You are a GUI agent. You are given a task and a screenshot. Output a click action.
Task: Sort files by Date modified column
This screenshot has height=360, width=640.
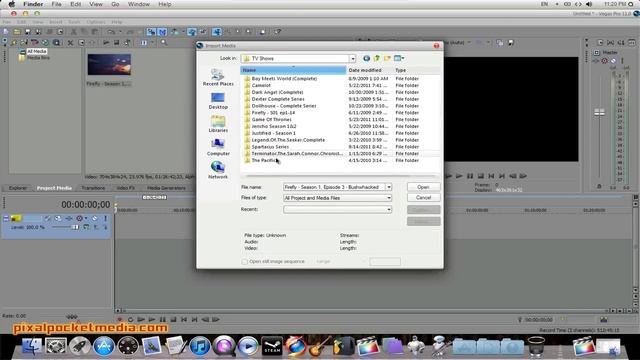(370, 70)
